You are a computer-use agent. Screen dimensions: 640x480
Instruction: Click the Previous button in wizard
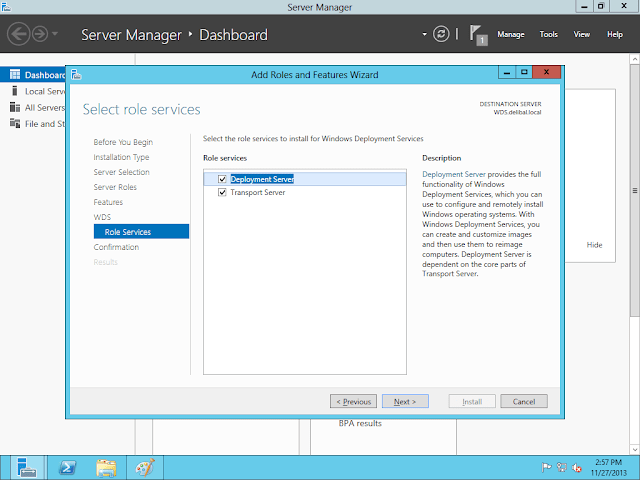pos(353,401)
